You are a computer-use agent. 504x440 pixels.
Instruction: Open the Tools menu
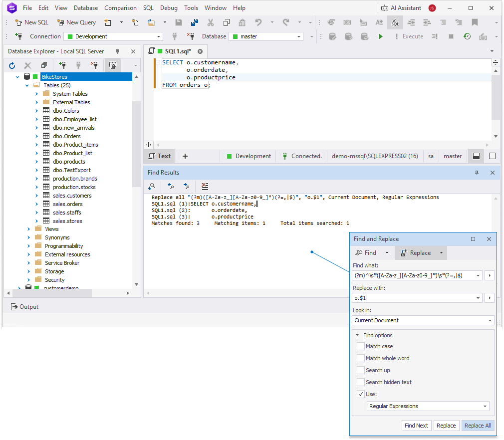point(191,7)
